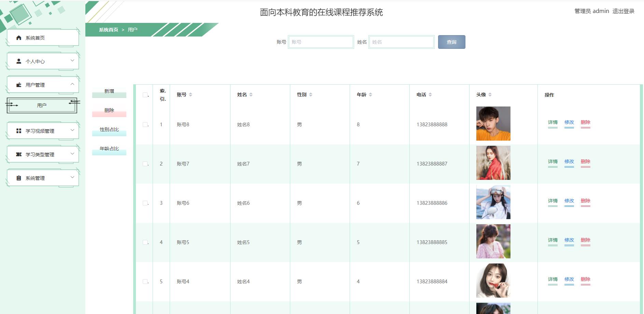
Task: Click the clipboard icon beside 系统管理
Action: tap(19, 178)
